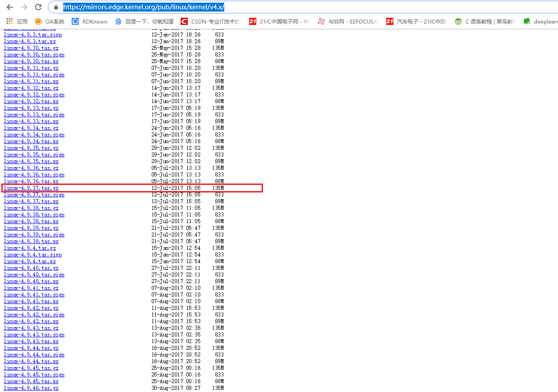Open the linux-4.9.45.tar.sign link
This screenshot has height=392, width=558.
pos(34,375)
